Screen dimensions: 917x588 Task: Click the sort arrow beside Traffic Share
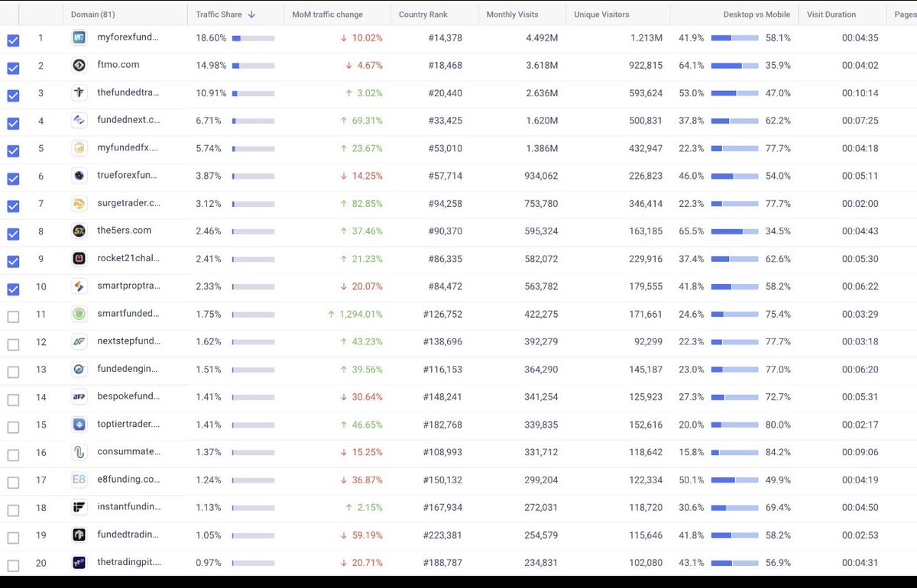coord(251,15)
